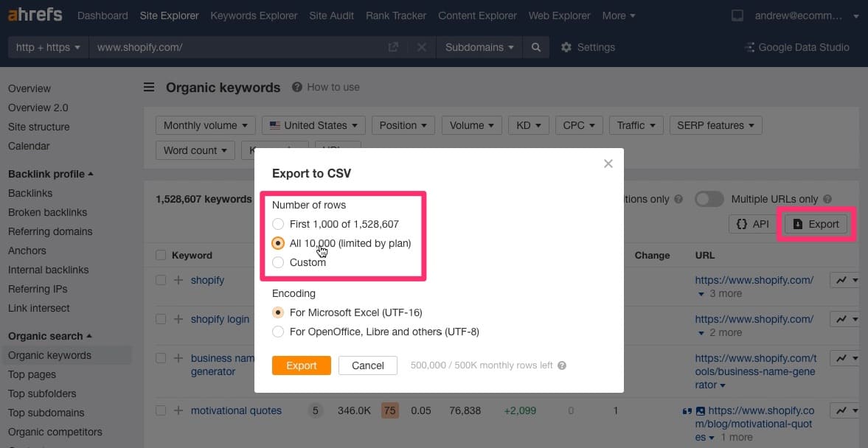Close the Export to CSV dialog
Viewport: 868px width, 448px height.
tap(608, 164)
